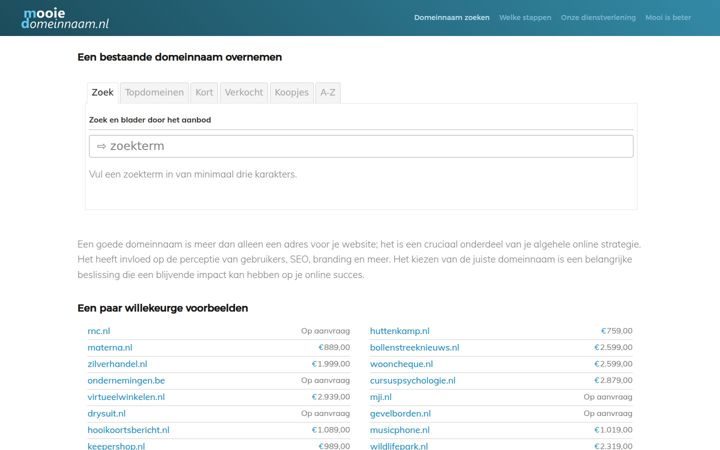Click the €759,00 price for huttenkamp.nl
Image resolution: width=720 pixels, height=450 pixels.
click(x=616, y=331)
